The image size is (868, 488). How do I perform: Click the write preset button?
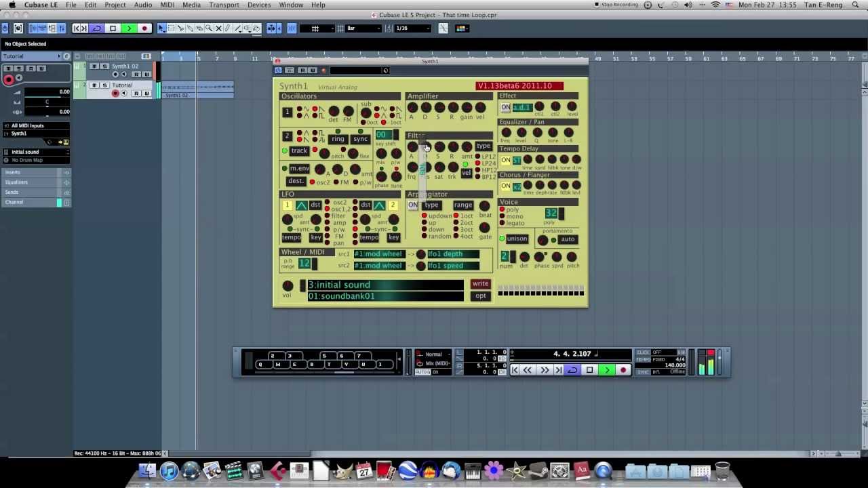tap(480, 284)
